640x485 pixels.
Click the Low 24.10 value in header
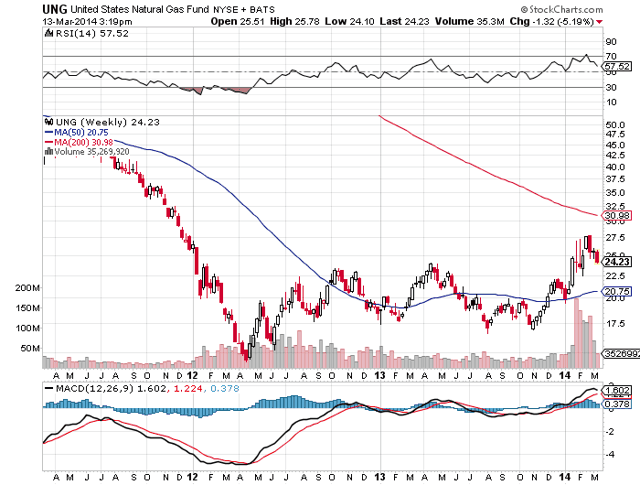pos(349,21)
